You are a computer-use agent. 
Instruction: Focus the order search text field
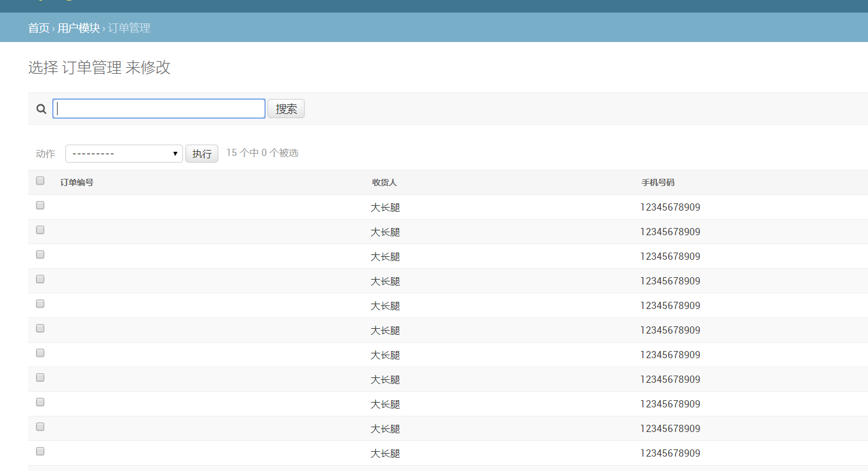tap(159, 109)
